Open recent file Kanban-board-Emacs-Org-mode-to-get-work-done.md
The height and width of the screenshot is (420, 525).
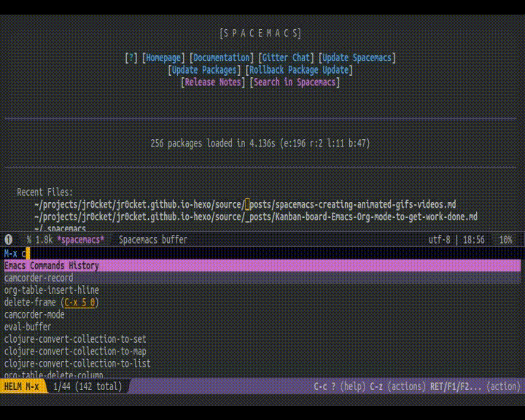(x=256, y=217)
